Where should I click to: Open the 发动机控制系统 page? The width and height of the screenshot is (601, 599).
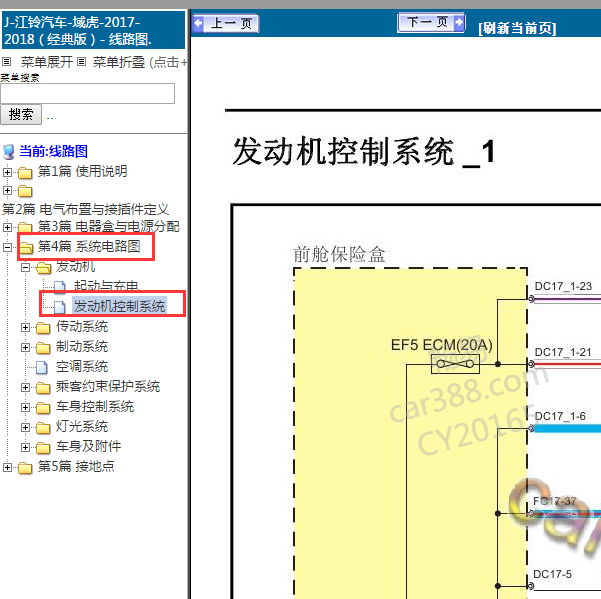point(120,306)
